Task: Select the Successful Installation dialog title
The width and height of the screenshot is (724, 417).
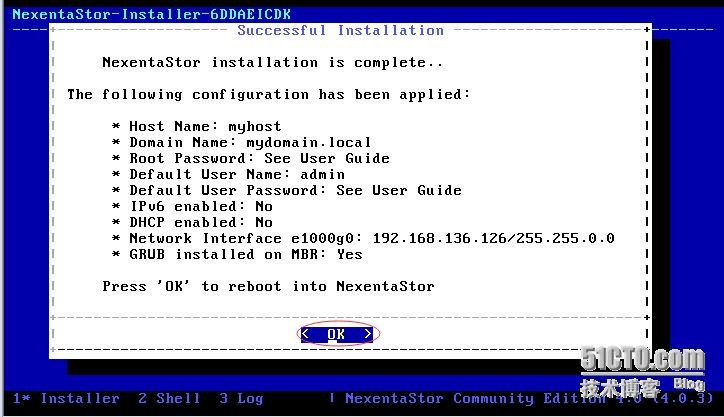Action: tap(340, 30)
